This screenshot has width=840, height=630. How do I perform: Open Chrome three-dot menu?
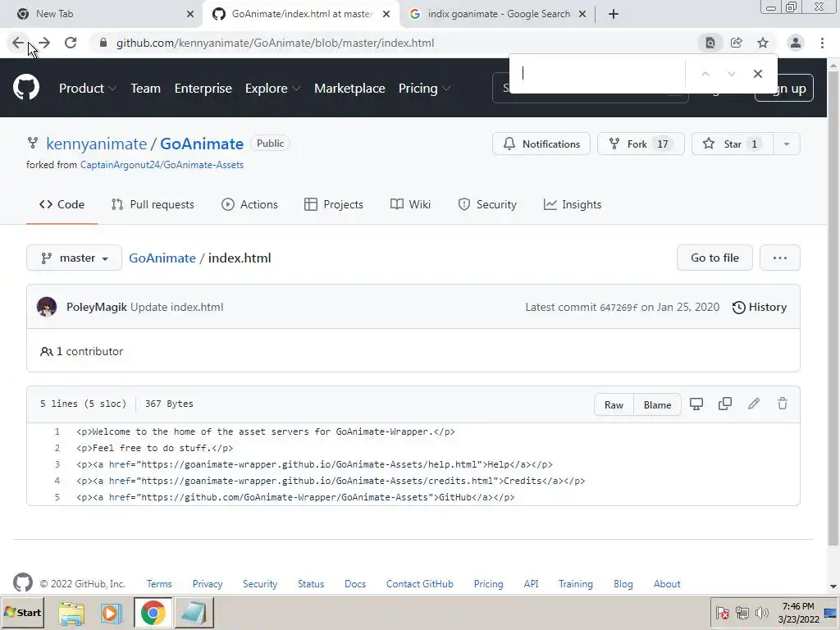coord(822,43)
